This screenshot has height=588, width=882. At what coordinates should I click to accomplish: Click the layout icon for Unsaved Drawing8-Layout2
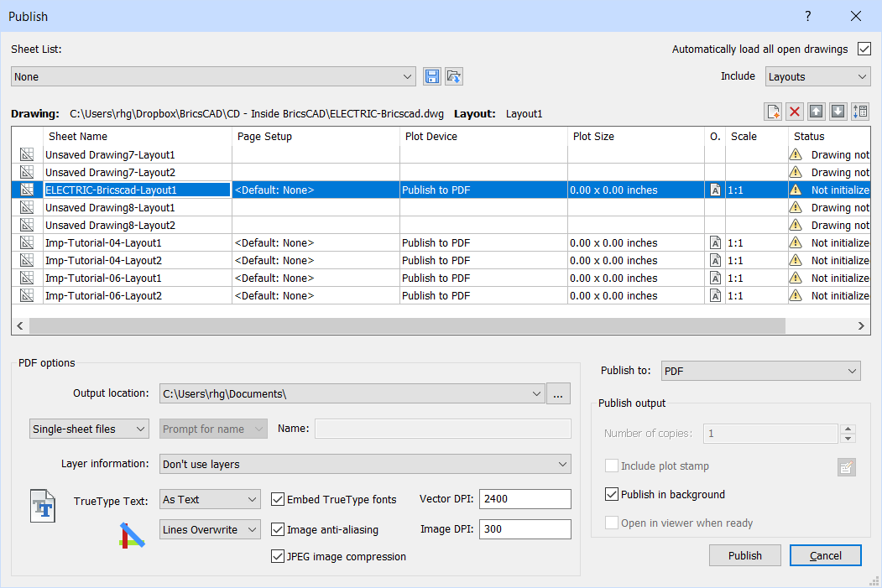tap(27, 225)
